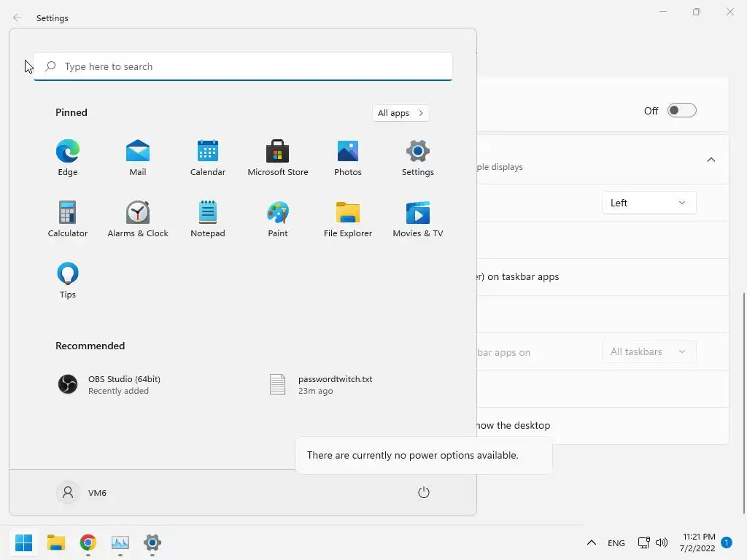Open Microsoft Store from Start menu

[278, 158]
